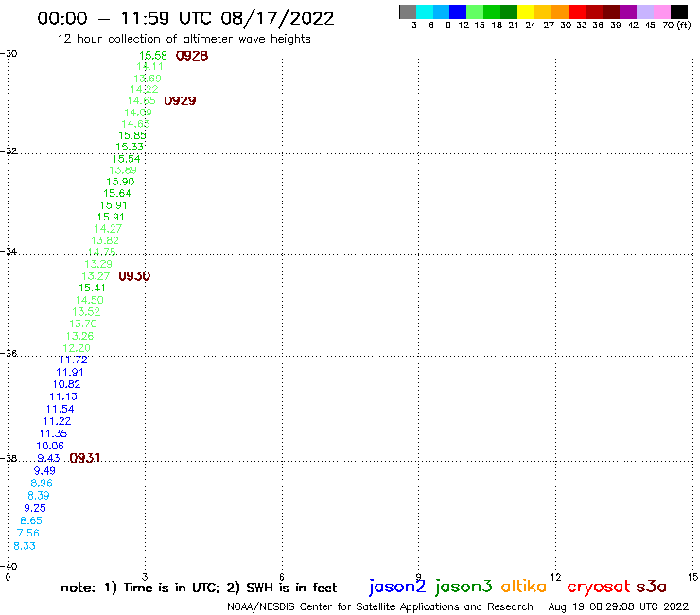Click the wave height value '9.25'
The width and height of the screenshot is (700, 615).
[x=35, y=508]
